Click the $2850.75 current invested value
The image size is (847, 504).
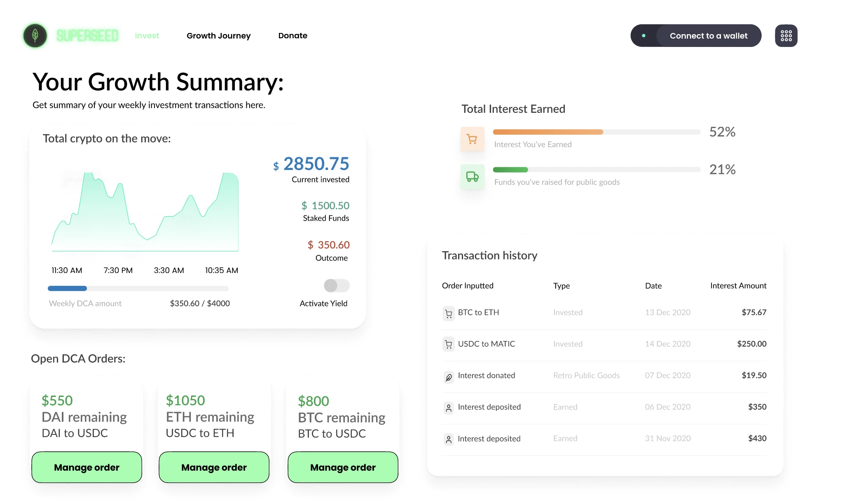(x=311, y=164)
